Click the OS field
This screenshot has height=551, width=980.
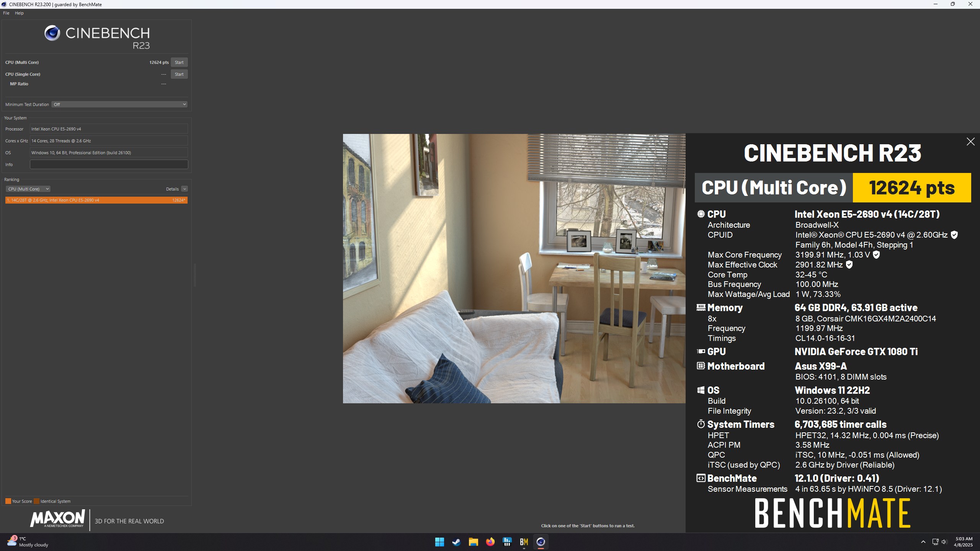(109, 153)
